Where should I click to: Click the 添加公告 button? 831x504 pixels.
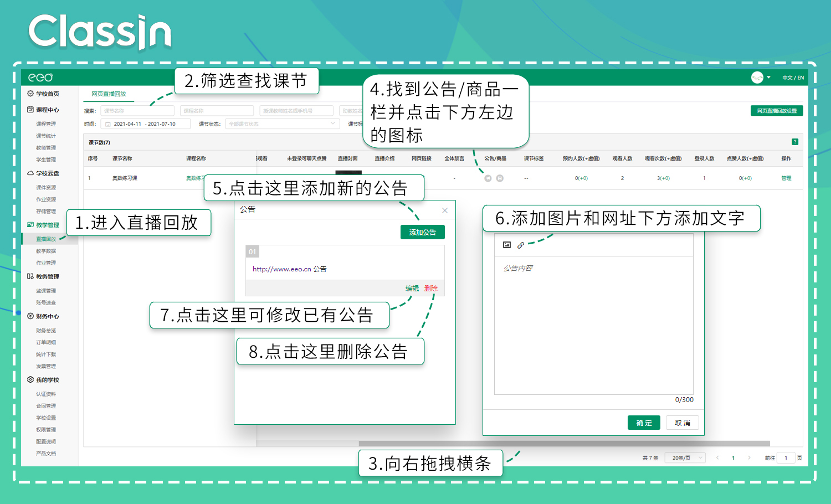[423, 233]
